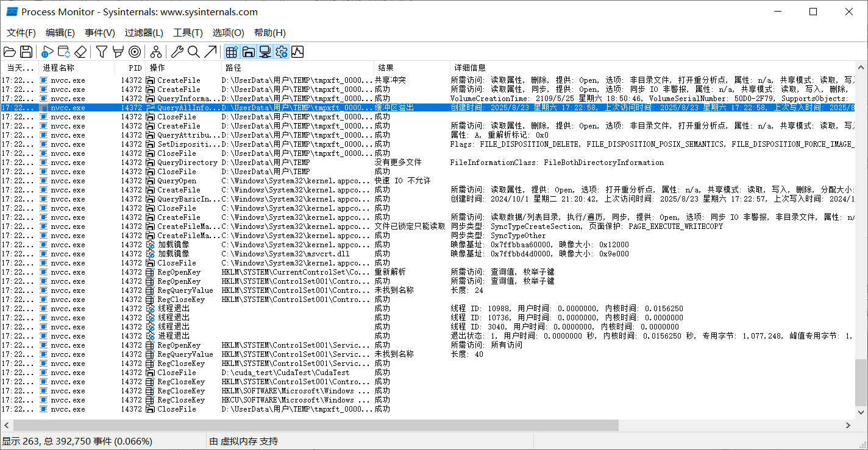This screenshot has width=868, height=450.
Task: Click the 当天... time column header
Action: 20,68
